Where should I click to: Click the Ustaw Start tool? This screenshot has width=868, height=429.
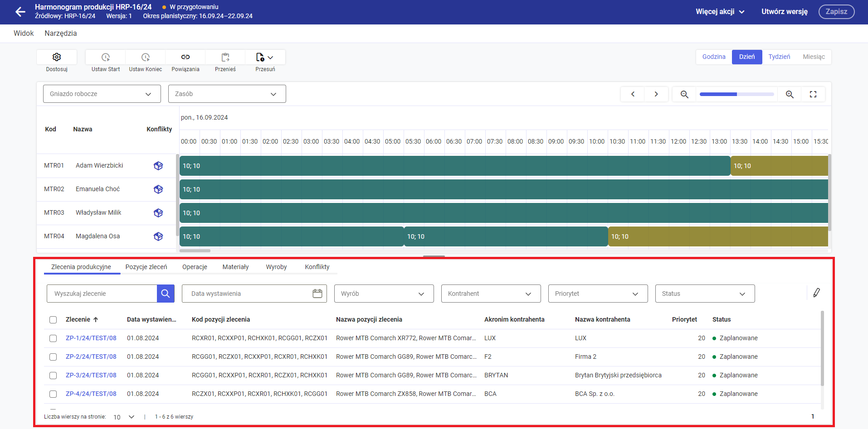pos(106,57)
